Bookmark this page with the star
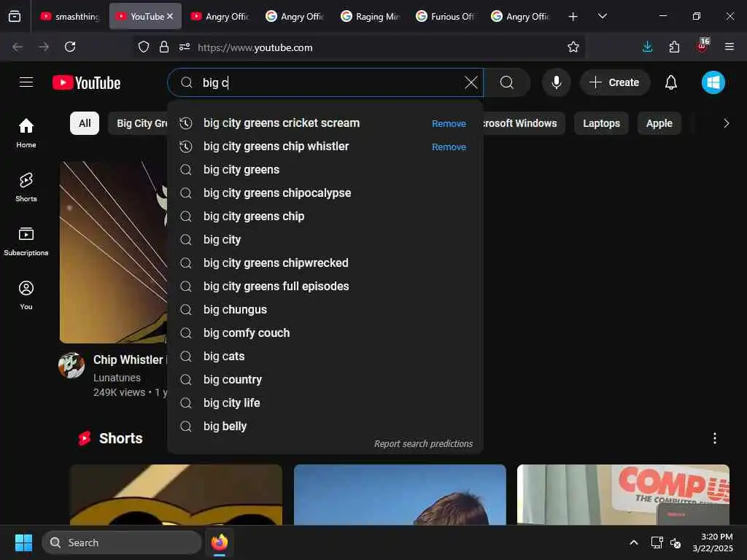The image size is (747, 560). tap(573, 47)
